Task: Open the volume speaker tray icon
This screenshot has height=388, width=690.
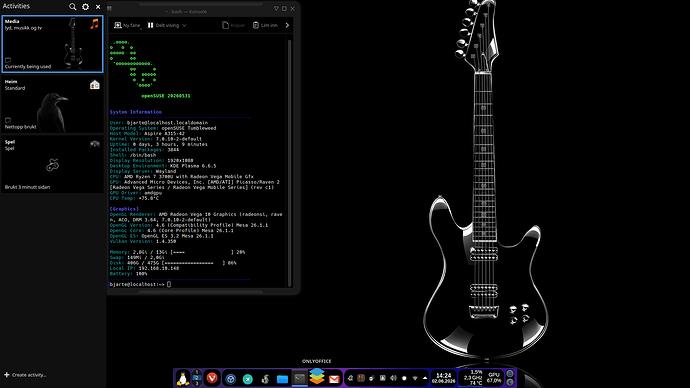Action: 393,378
